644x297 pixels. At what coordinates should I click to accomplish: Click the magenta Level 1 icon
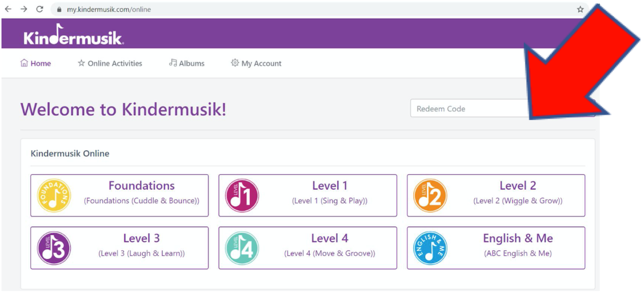click(242, 196)
